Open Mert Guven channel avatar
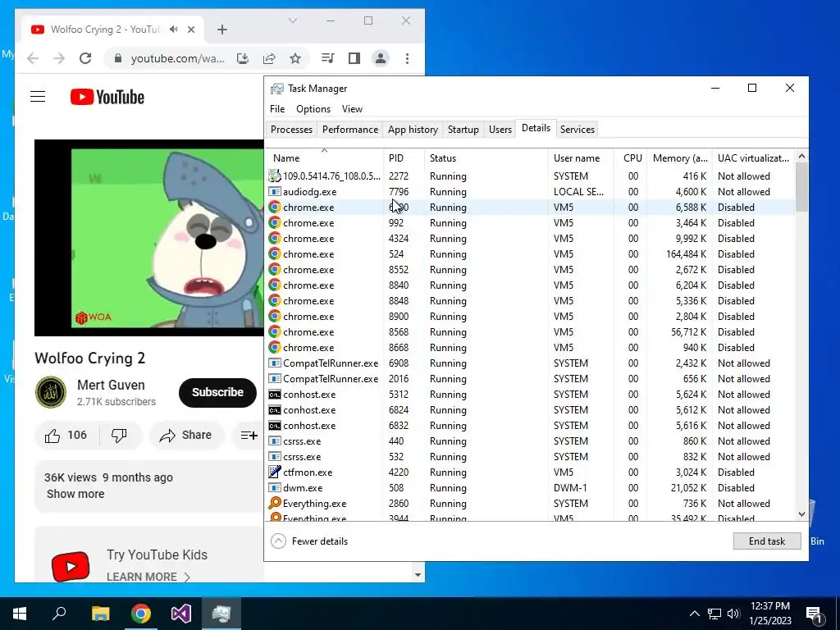Image resolution: width=840 pixels, height=630 pixels. pos(51,392)
